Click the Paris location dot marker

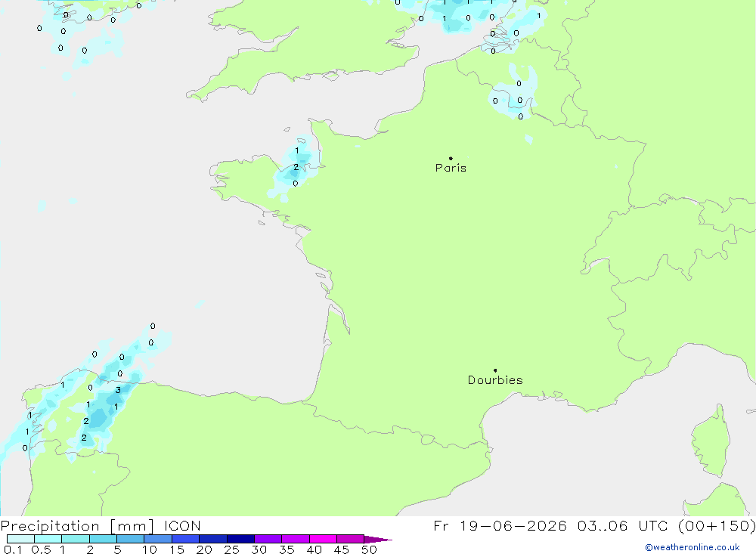coord(451,158)
